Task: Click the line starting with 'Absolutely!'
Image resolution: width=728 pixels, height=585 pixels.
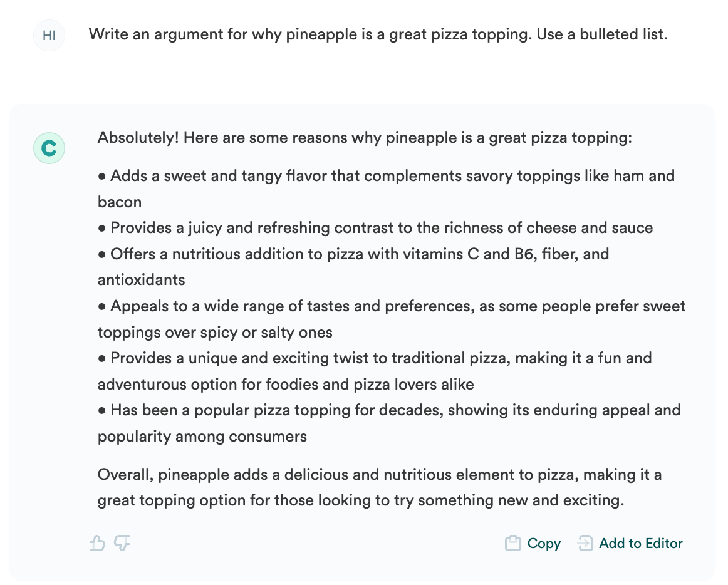Action: click(x=365, y=137)
